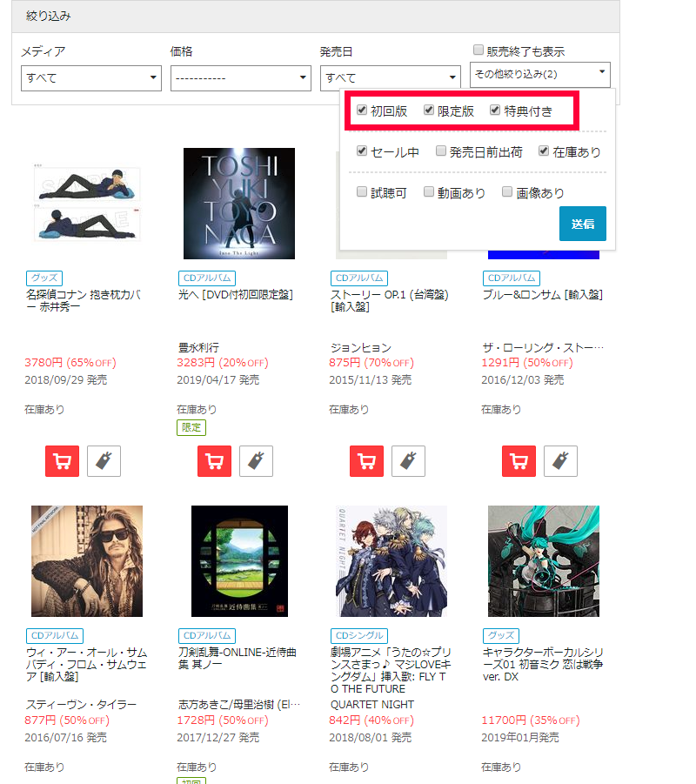Add ストーリー OP.1 to shopping cart
696x784 pixels.
point(366,461)
